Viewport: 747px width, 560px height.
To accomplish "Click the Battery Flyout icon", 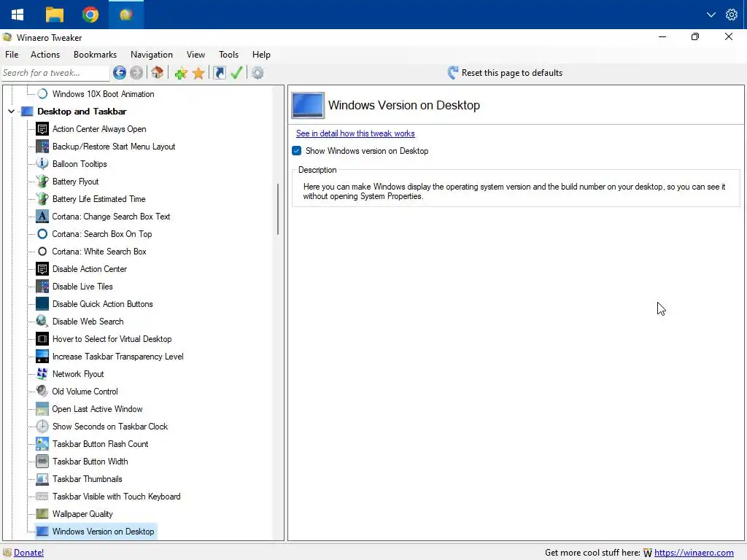I will coord(42,182).
